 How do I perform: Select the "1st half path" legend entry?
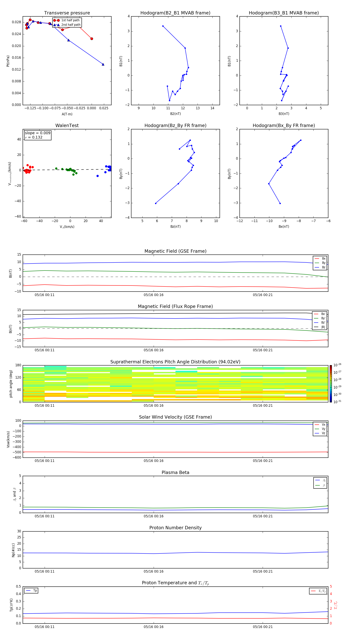click(67, 20)
